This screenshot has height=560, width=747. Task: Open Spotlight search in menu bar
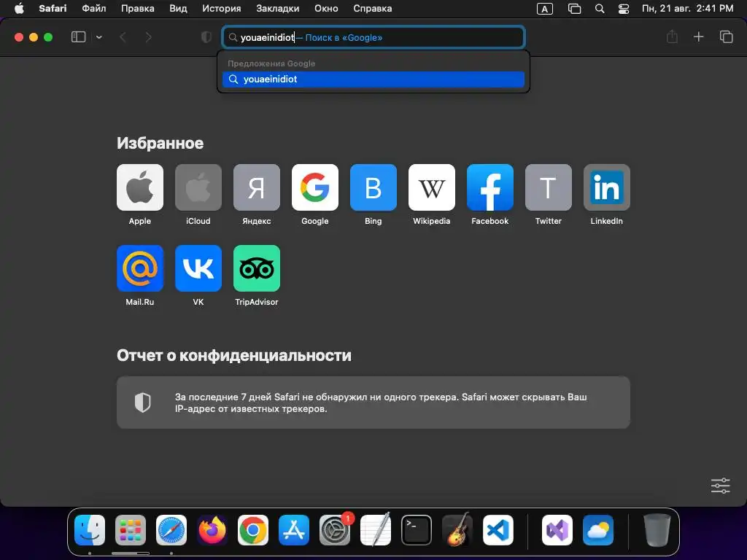click(x=600, y=9)
